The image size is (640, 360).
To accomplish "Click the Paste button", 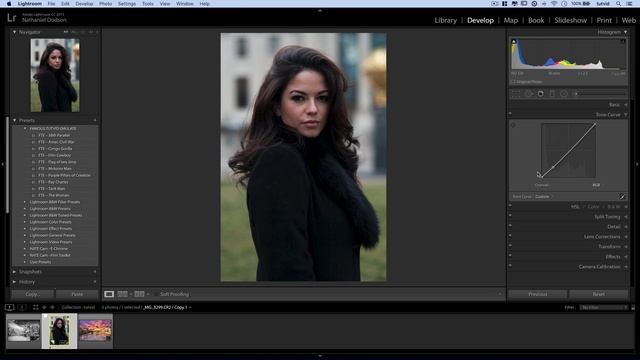I will [77, 294].
